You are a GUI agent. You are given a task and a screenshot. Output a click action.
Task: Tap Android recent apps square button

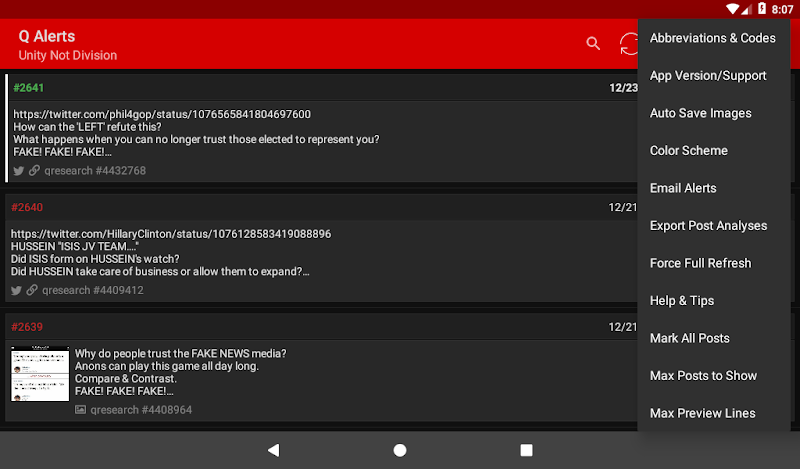tap(527, 450)
